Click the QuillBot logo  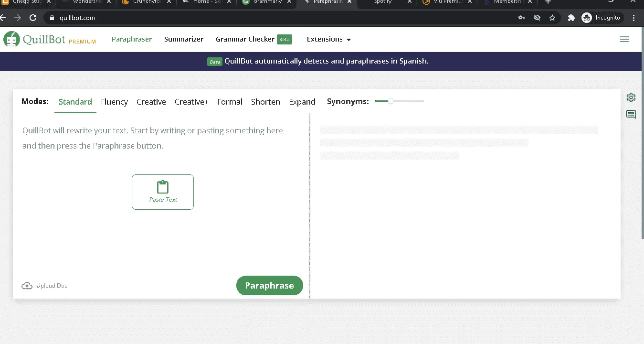34,40
